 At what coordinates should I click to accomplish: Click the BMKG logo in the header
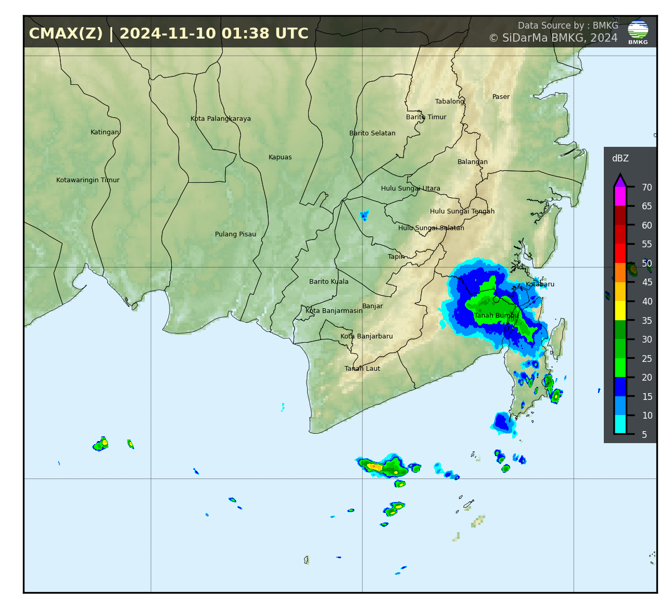click(638, 32)
